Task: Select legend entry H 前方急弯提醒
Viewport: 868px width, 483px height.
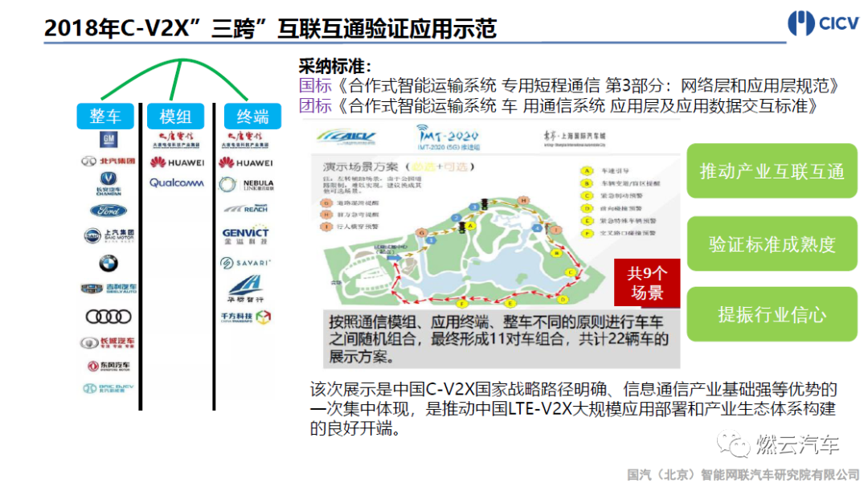Action: [350, 214]
